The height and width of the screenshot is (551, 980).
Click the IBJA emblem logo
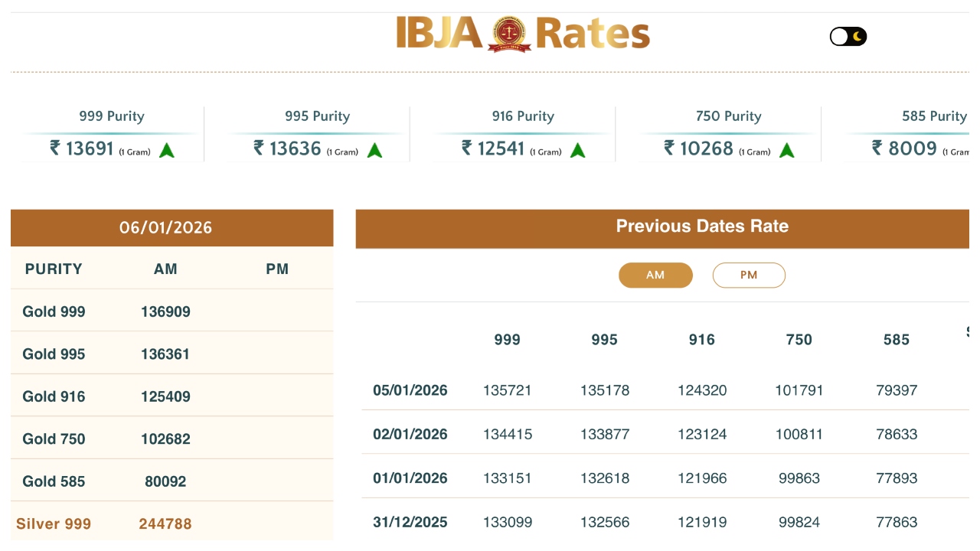point(508,34)
